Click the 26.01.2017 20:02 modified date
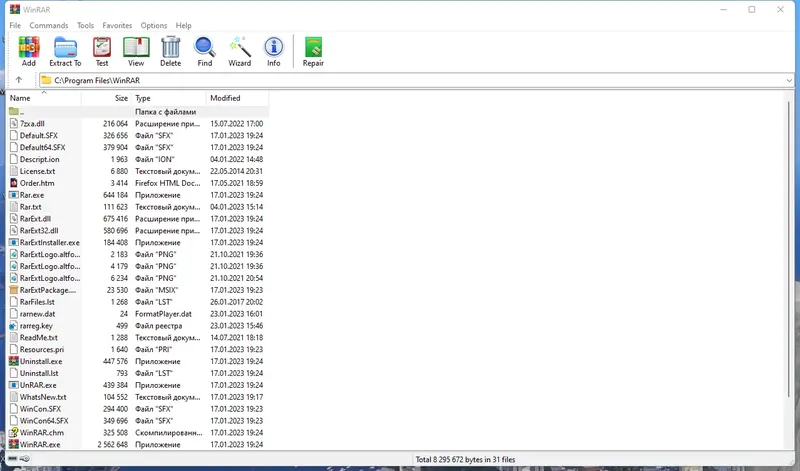Image resolution: width=800 pixels, height=471 pixels. click(237, 302)
